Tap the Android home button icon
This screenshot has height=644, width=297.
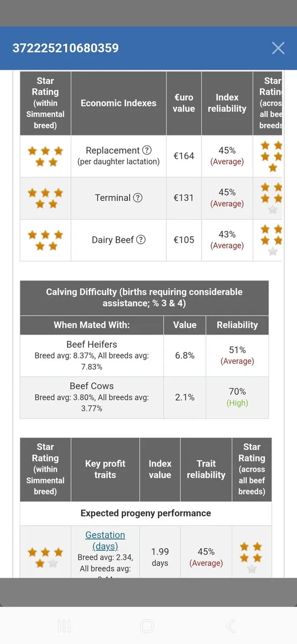[147, 626]
